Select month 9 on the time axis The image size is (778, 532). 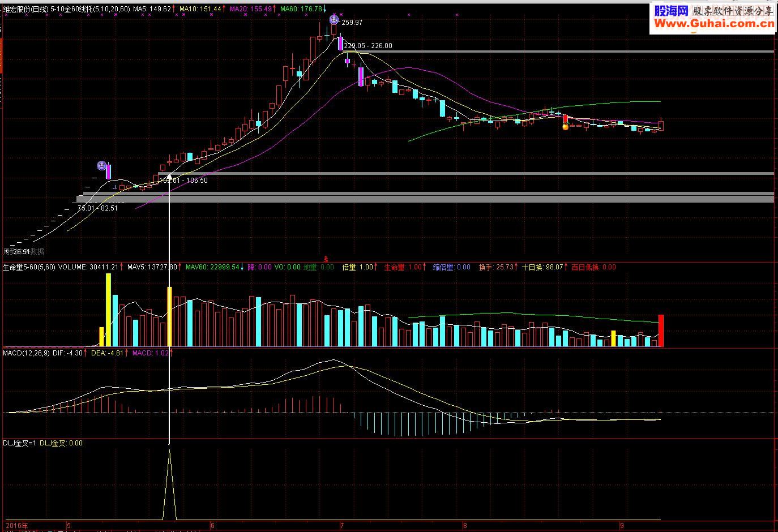(x=621, y=526)
